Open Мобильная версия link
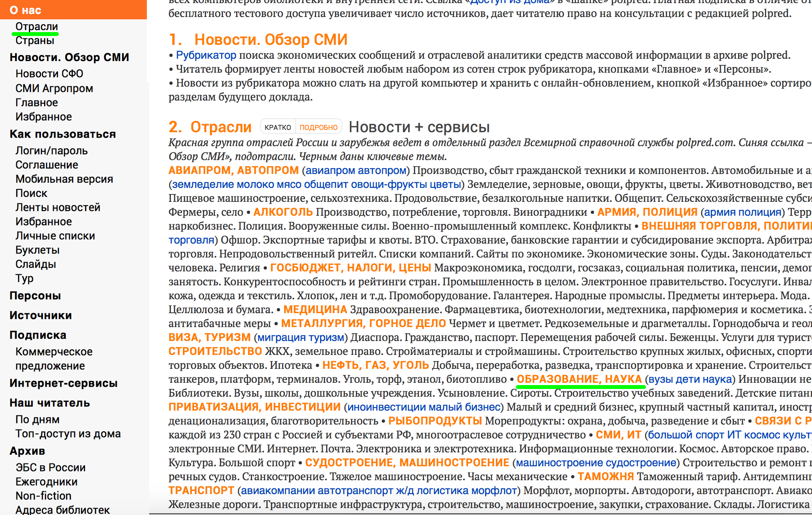 click(x=64, y=179)
